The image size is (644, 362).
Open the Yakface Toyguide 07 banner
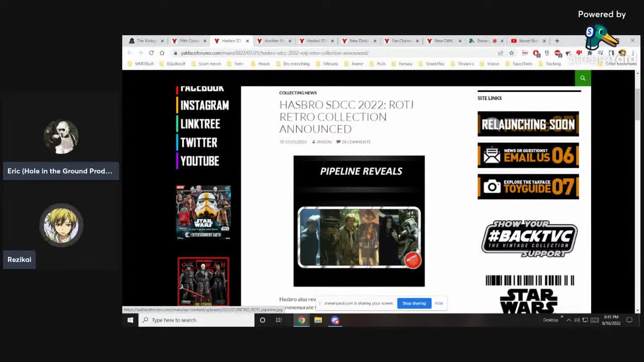pyautogui.click(x=528, y=187)
